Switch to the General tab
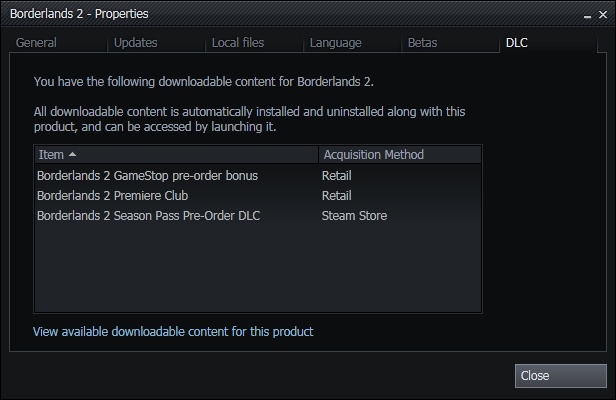 (36, 43)
